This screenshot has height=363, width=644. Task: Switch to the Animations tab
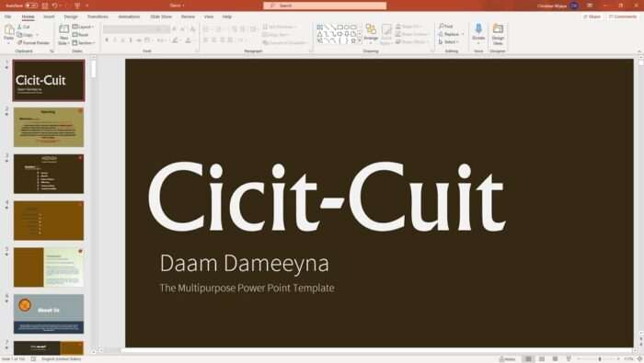(129, 17)
